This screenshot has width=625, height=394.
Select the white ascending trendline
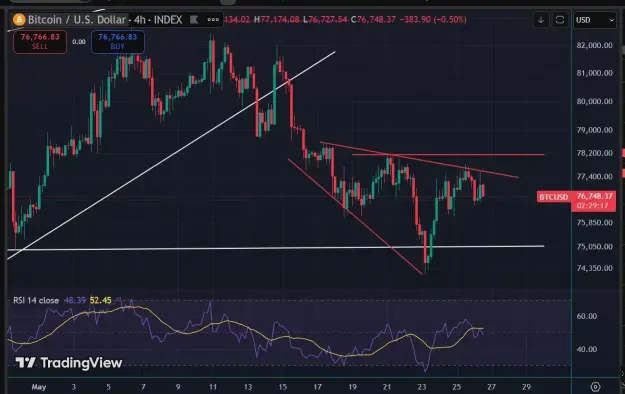point(171,155)
